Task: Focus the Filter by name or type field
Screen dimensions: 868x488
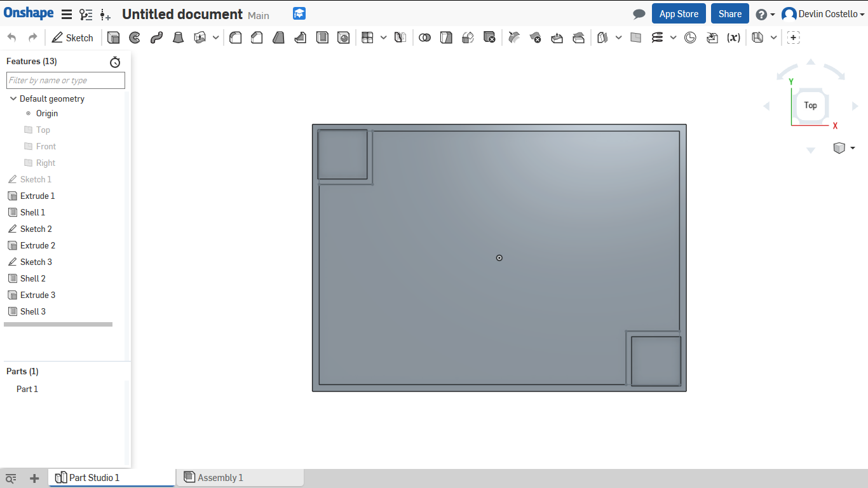Action: (x=65, y=80)
